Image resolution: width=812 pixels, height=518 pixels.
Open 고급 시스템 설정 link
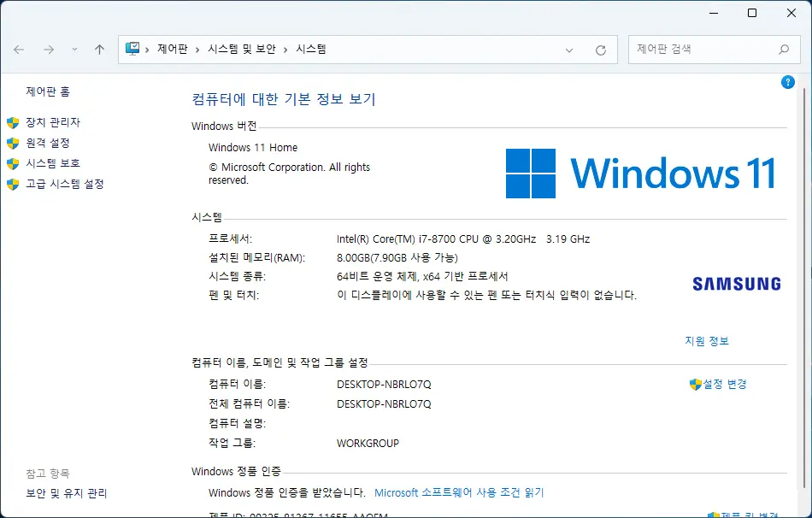[65, 184]
